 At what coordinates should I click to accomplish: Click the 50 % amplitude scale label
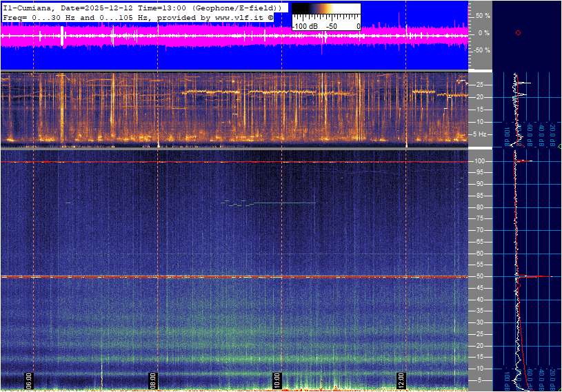[x=482, y=15]
